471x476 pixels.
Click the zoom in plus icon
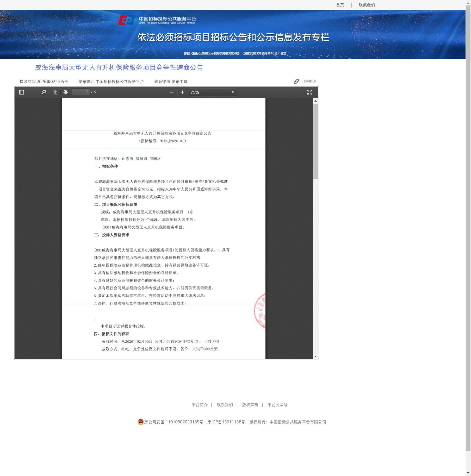[182, 92]
